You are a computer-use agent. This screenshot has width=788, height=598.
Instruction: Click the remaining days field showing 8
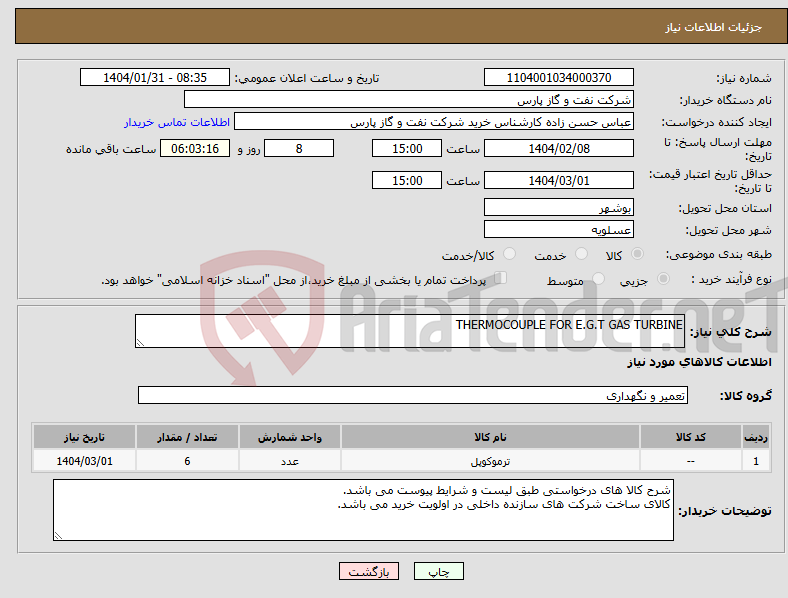(299, 148)
